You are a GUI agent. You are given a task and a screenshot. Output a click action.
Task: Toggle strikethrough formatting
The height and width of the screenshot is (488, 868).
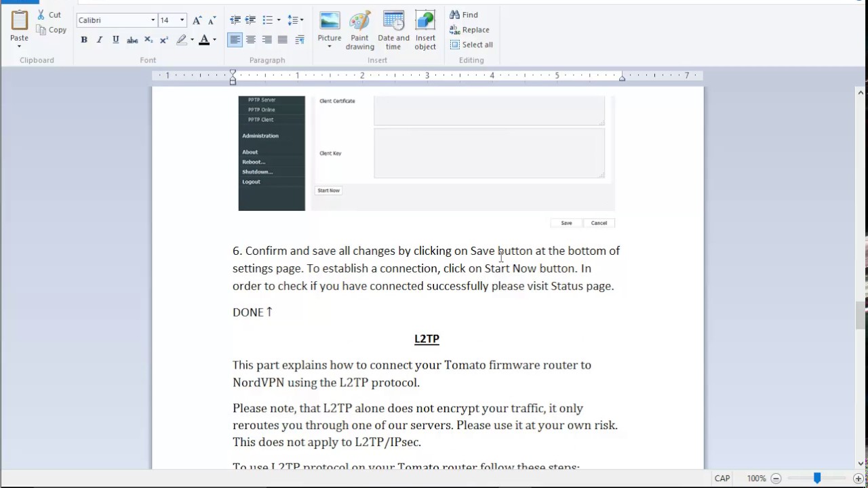tap(132, 40)
